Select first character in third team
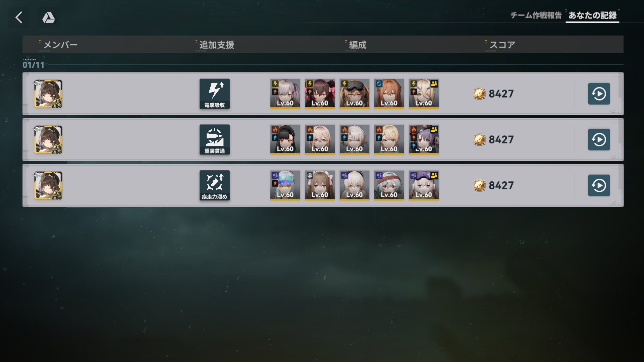The height and width of the screenshot is (362, 644). coord(285,185)
